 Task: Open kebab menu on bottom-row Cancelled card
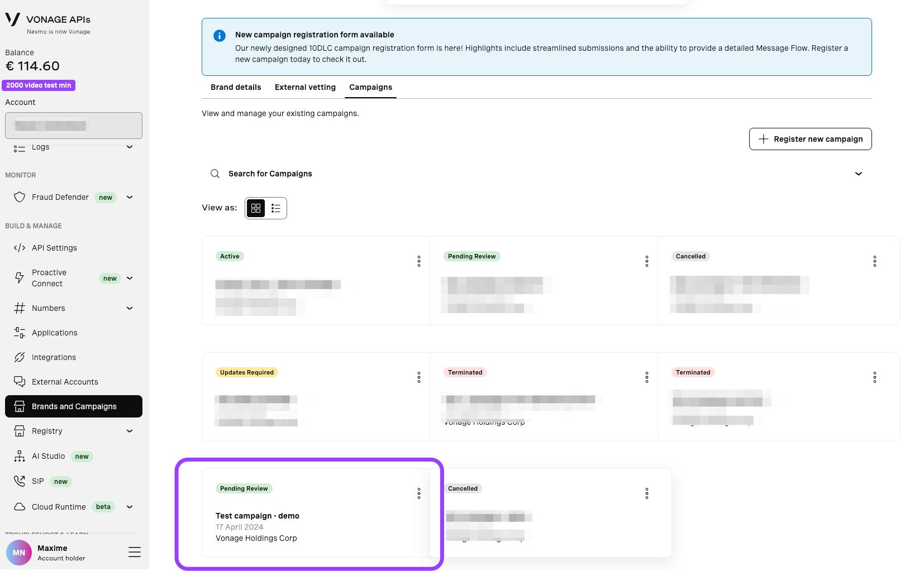[647, 493]
